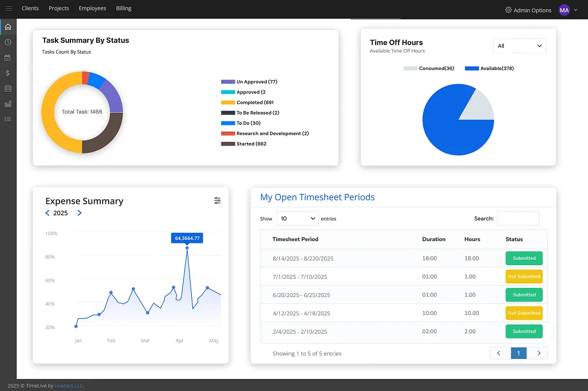Sort by Status column header
The height and width of the screenshot is (391, 588).
(514, 239)
